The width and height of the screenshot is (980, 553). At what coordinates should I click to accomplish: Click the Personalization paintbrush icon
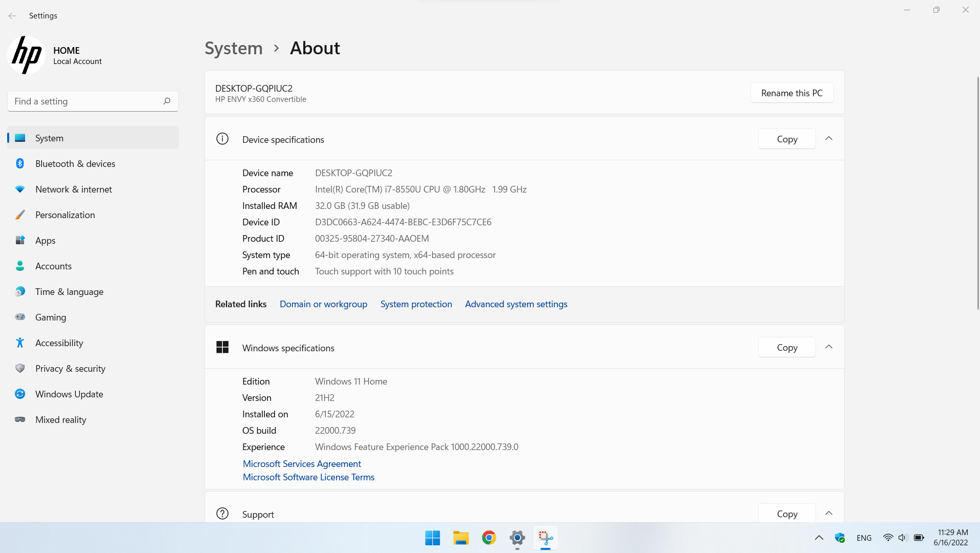coord(20,215)
